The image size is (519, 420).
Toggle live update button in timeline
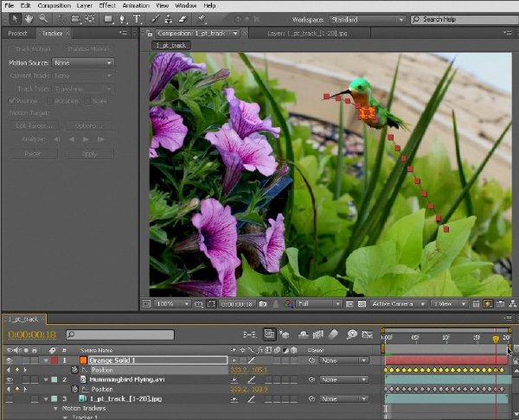pyautogui.click(x=269, y=334)
